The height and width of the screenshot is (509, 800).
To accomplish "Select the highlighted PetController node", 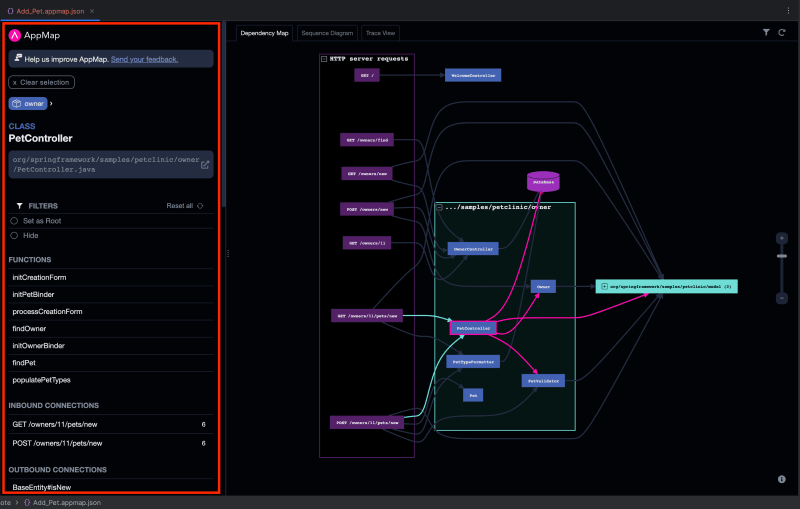I will (473, 328).
